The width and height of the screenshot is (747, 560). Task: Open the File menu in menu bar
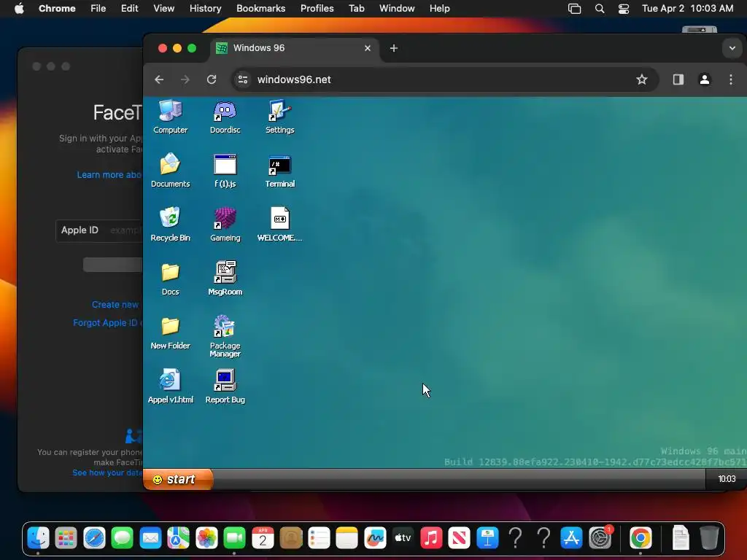pyautogui.click(x=98, y=9)
